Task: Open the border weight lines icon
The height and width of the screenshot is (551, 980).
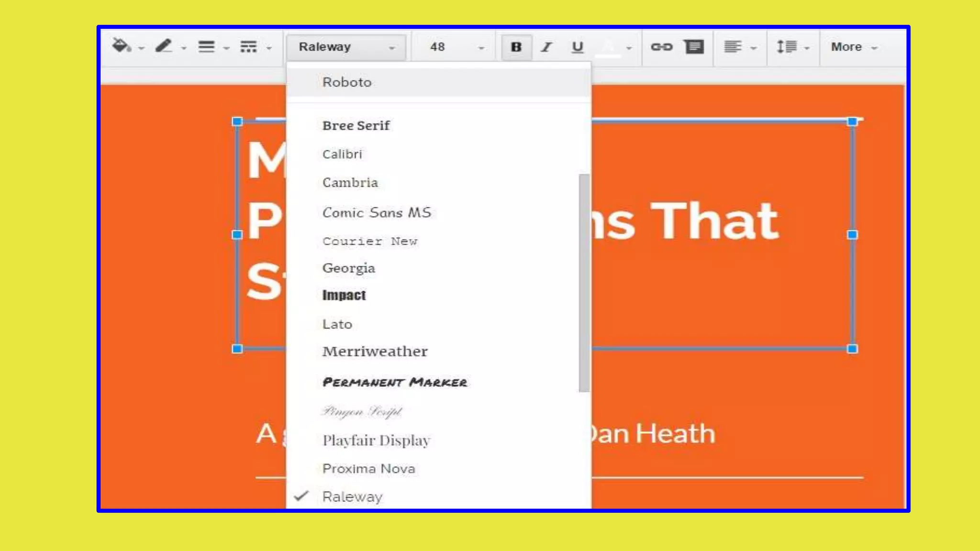Action: [x=207, y=47]
